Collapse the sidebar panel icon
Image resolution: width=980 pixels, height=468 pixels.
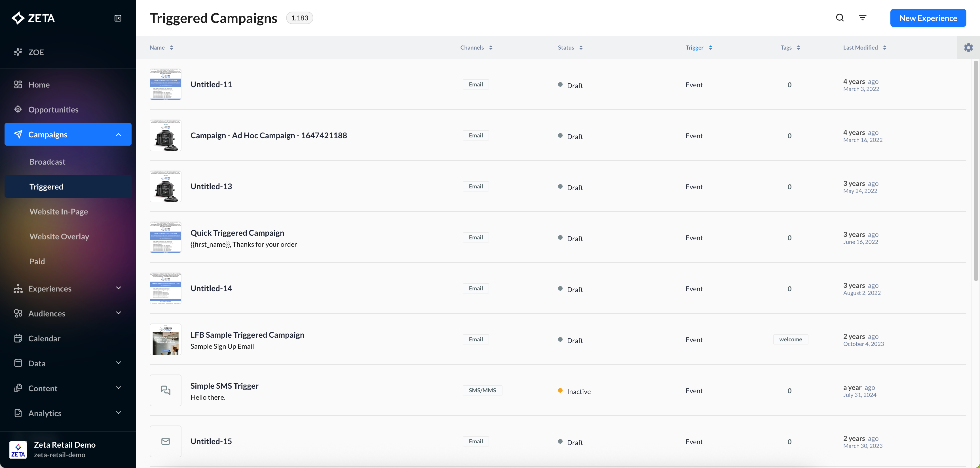click(x=118, y=18)
